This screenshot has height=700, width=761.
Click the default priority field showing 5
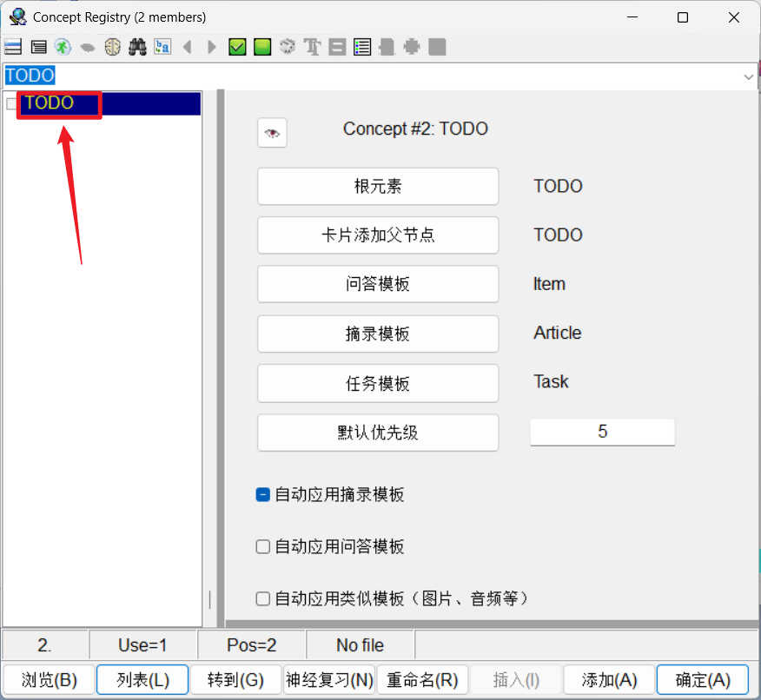tap(602, 432)
